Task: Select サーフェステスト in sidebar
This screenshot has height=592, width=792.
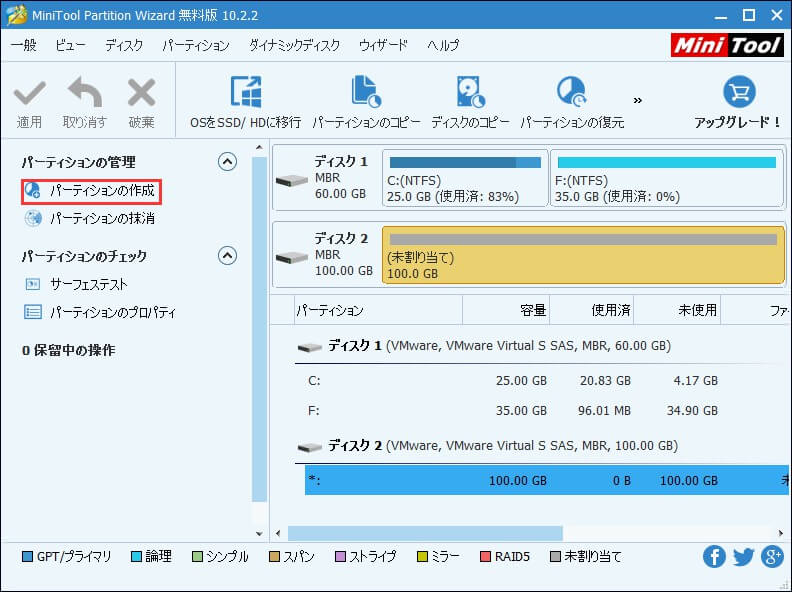Action: [76, 284]
